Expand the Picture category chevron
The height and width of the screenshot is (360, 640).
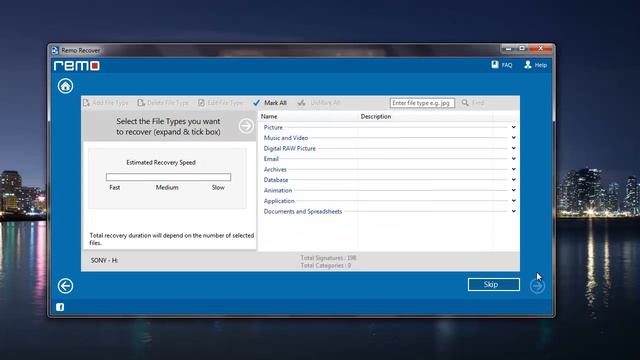click(513, 127)
